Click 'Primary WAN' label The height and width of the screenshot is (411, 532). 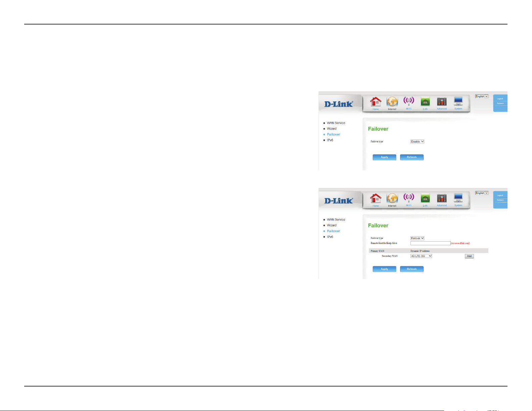pos(377,251)
